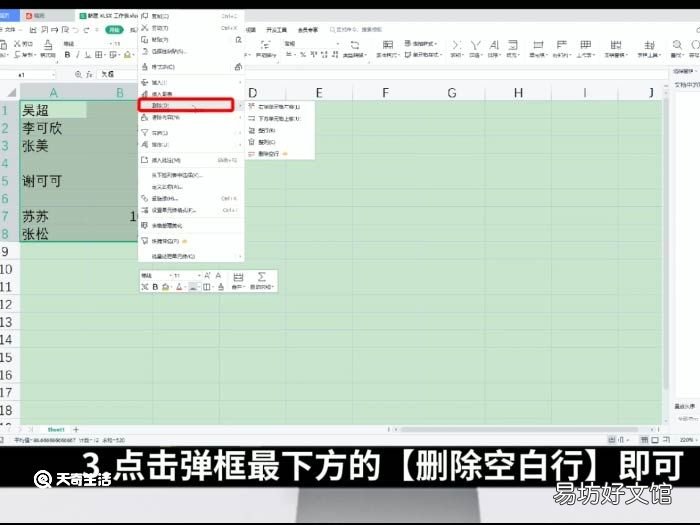Viewport: 700px width, 525px height.
Task: Choose Entire Column in delete submenu
Action: click(x=279, y=142)
